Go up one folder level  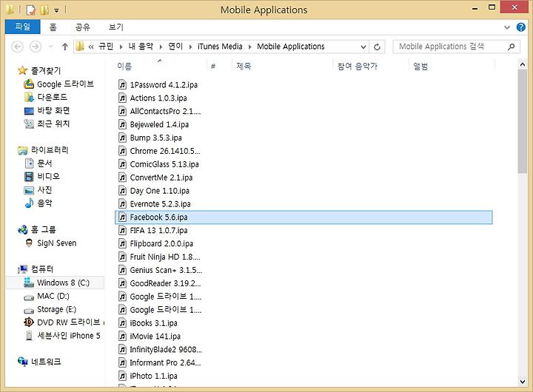coord(65,47)
